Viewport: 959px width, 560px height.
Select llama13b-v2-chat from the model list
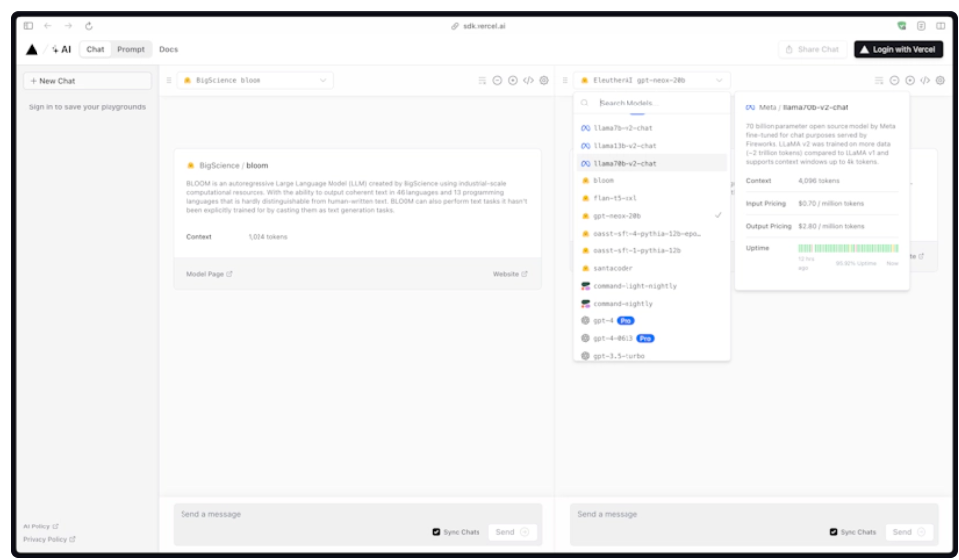point(652,146)
